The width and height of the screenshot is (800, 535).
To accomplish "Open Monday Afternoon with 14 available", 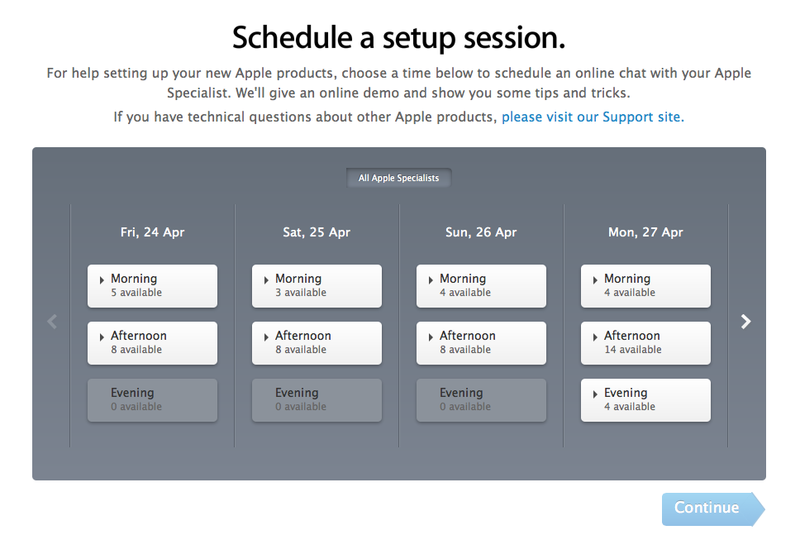I will click(645, 343).
